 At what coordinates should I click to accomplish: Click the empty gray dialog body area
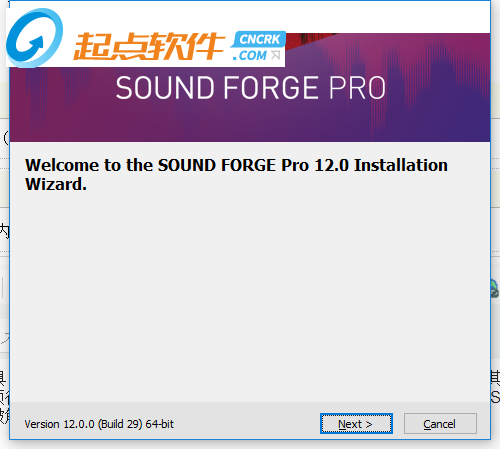click(250, 293)
